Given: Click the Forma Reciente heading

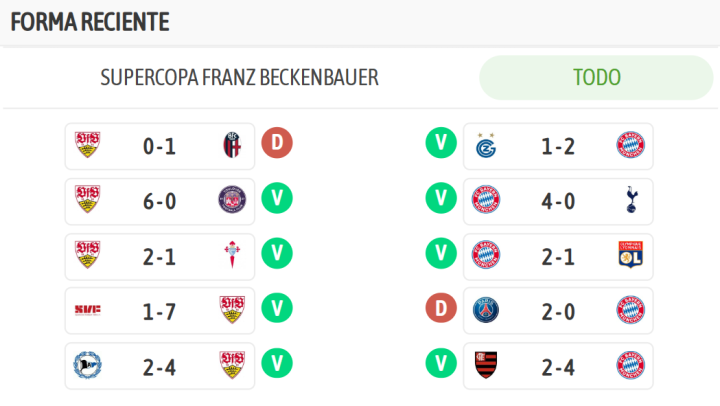Looking at the screenshot, I should click(x=90, y=22).
